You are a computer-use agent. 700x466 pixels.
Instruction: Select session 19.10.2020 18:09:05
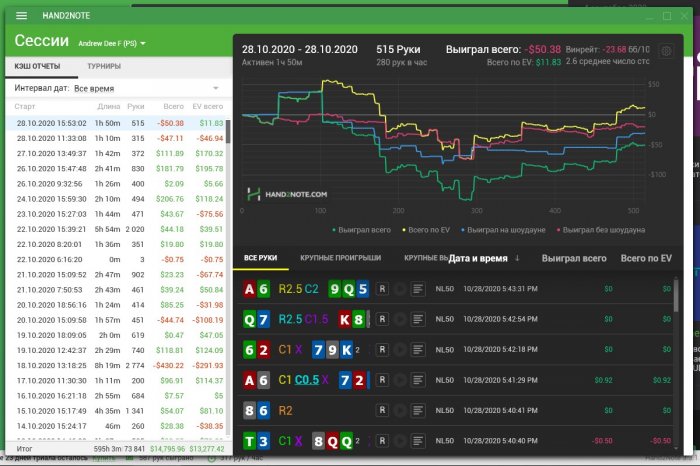click(x=118, y=336)
